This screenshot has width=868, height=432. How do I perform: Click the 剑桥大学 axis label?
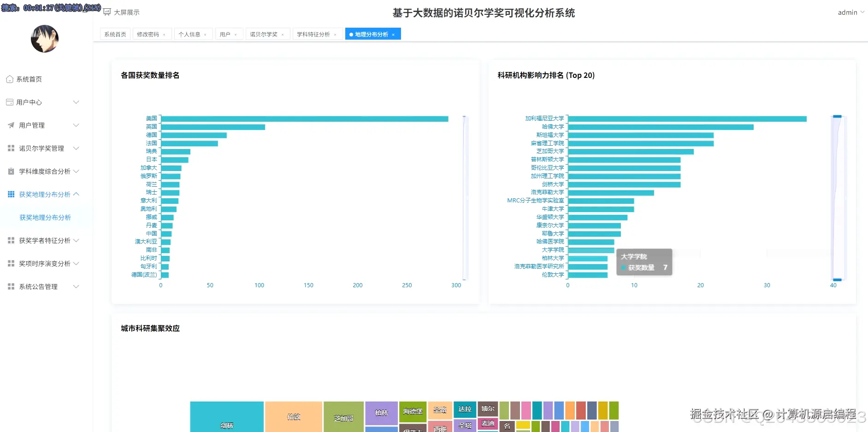(x=553, y=184)
